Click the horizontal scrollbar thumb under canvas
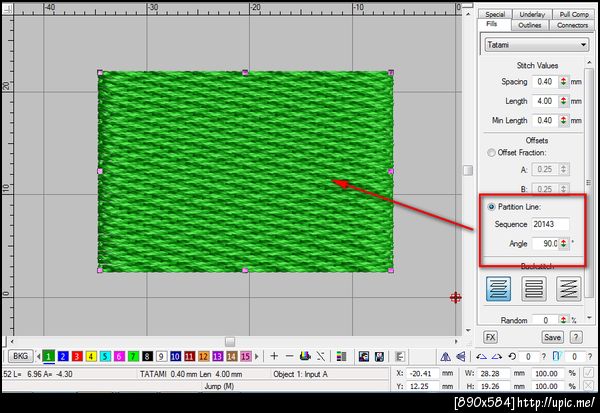Viewport: 600px width, 413px height. click(x=230, y=341)
